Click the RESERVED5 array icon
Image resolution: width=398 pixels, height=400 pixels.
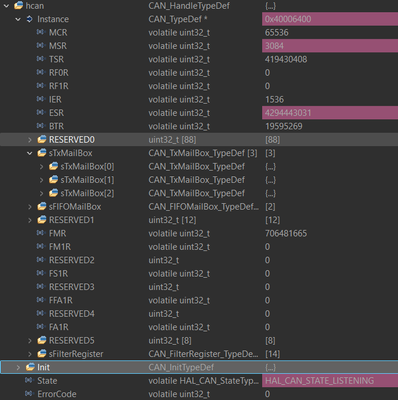click(42, 340)
